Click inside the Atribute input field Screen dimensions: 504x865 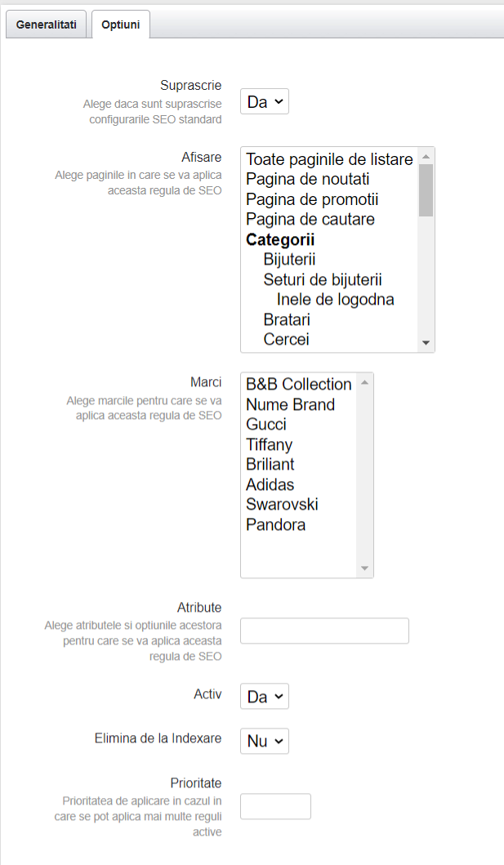tap(323, 631)
